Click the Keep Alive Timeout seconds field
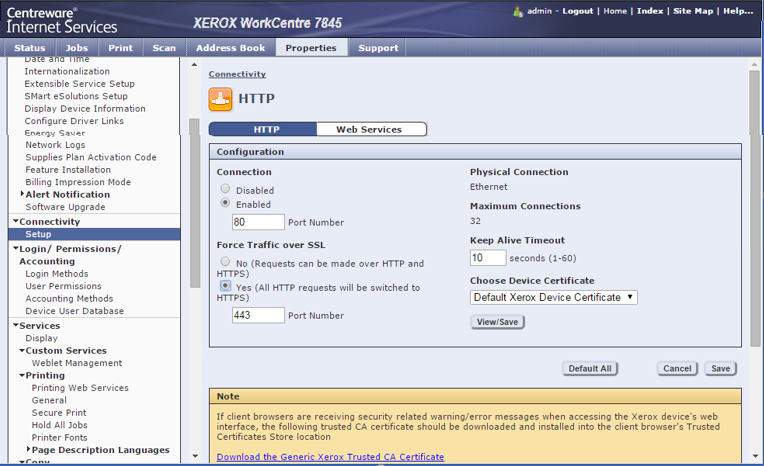This screenshot has height=466, width=764. (488, 258)
